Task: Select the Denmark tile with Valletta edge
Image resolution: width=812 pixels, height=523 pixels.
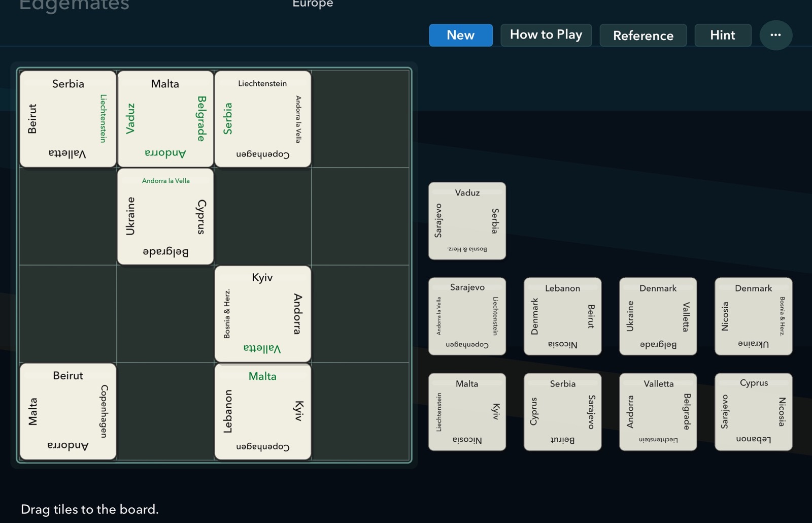Action: (657, 316)
